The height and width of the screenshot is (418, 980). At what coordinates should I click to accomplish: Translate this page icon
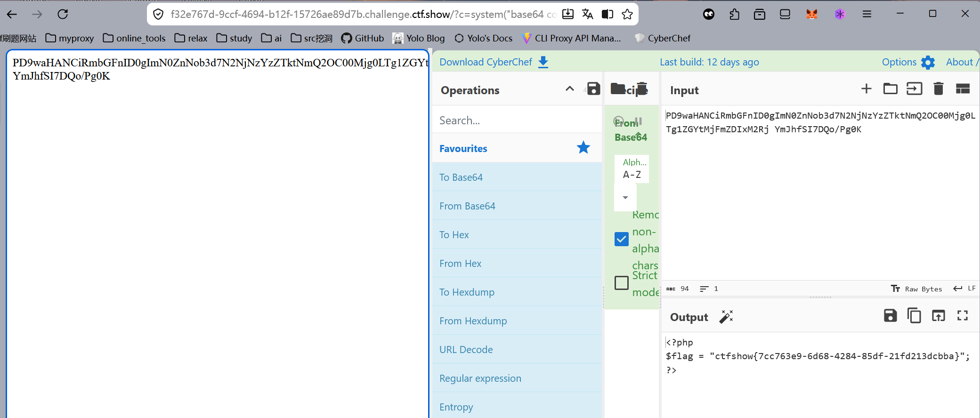588,14
